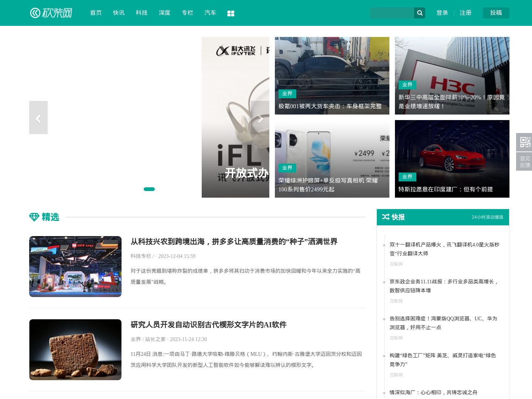This screenshot has width=532, height=399.
Task: Open 快报 item 情深似海广
Action: click(433, 392)
